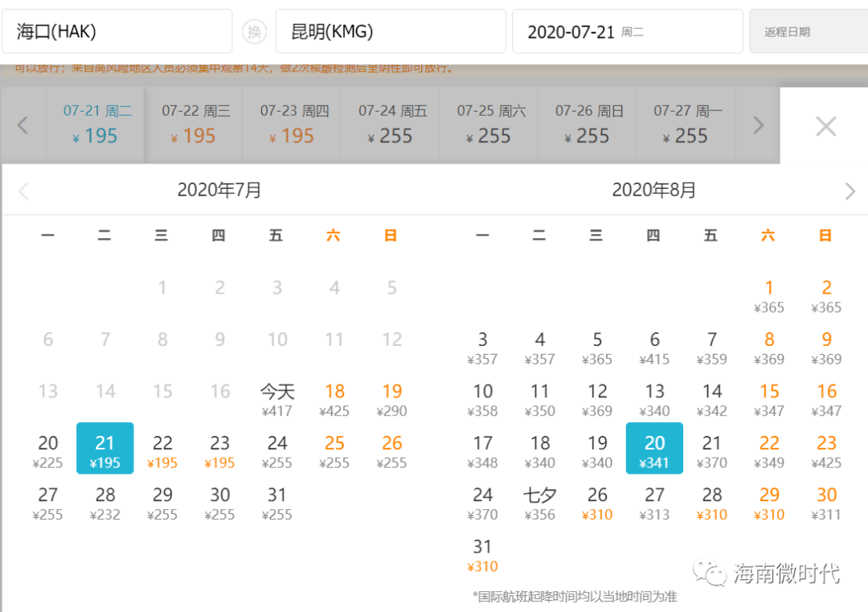
Task: Go to previous week in date strip
Action: [x=23, y=125]
